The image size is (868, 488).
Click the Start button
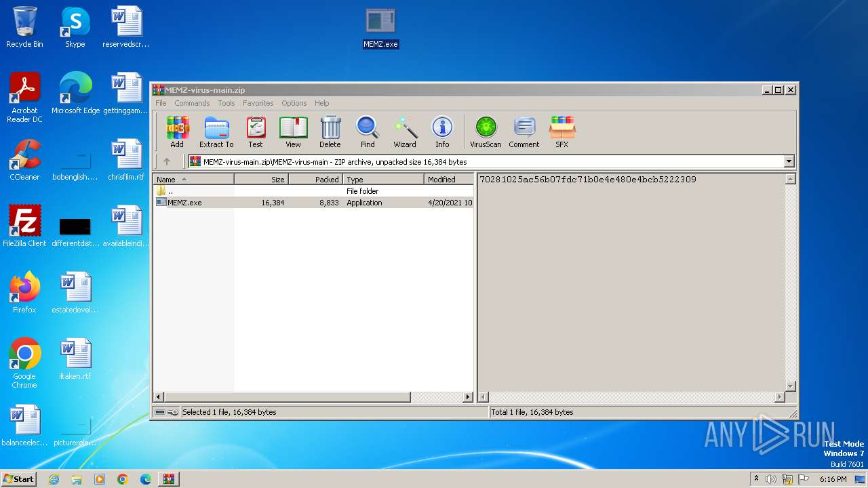pos(19,479)
